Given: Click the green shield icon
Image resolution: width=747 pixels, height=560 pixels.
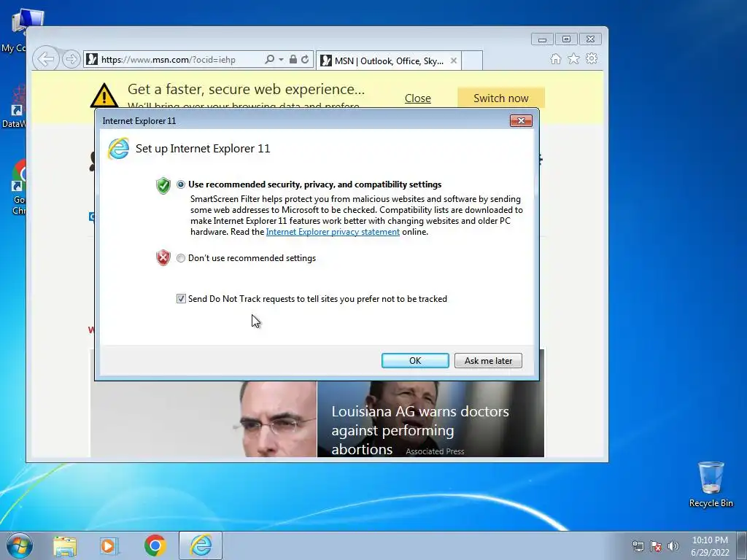Looking at the screenshot, I should point(163,186).
